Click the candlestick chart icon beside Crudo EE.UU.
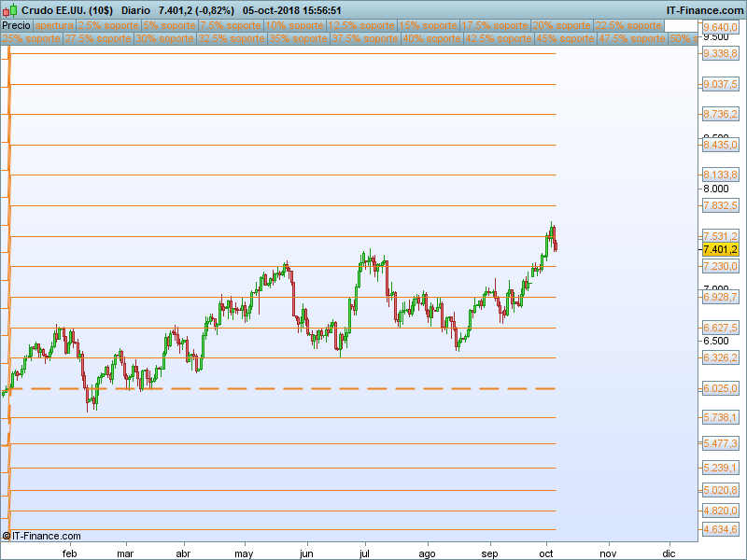This screenshot has height=560, width=747. pyautogui.click(x=9, y=10)
